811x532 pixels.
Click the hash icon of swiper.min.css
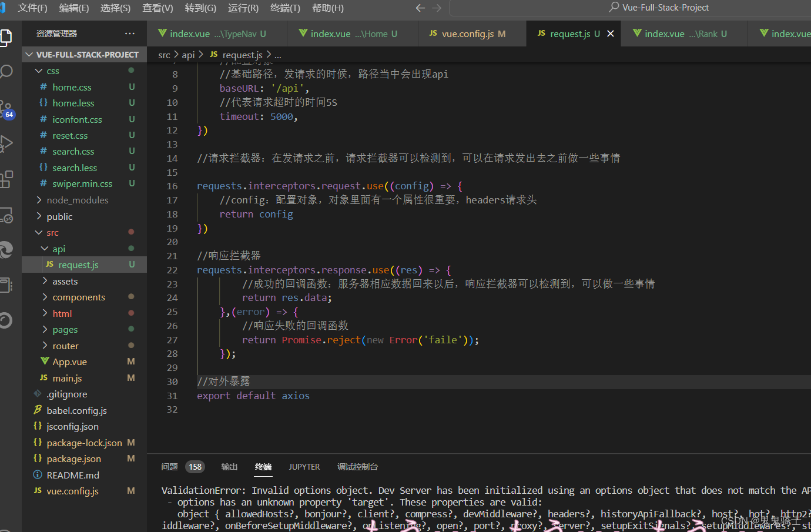pyautogui.click(x=43, y=183)
